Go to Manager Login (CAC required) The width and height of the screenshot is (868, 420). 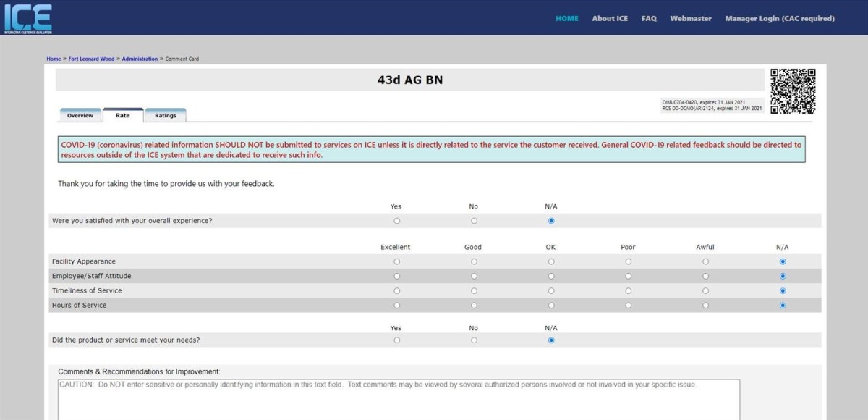(780, 18)
